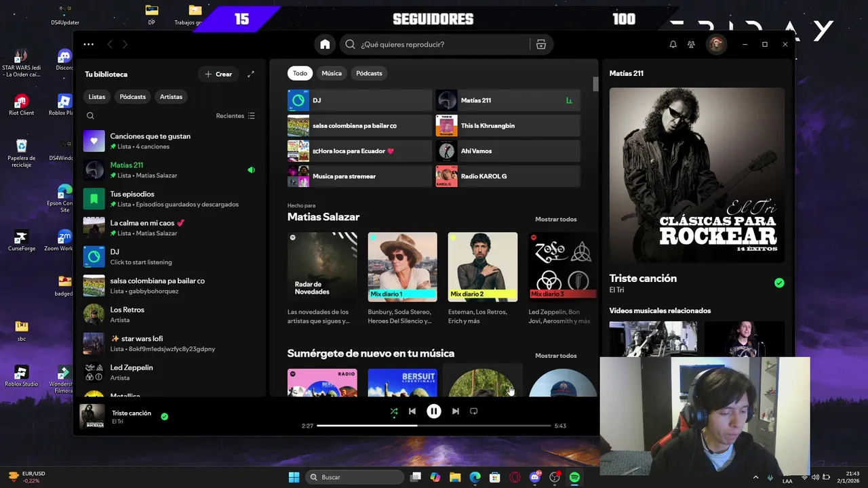Open the Opera browser taskbar icon
868x488 pixels.
pyautogui.click(x=515, y=477)
